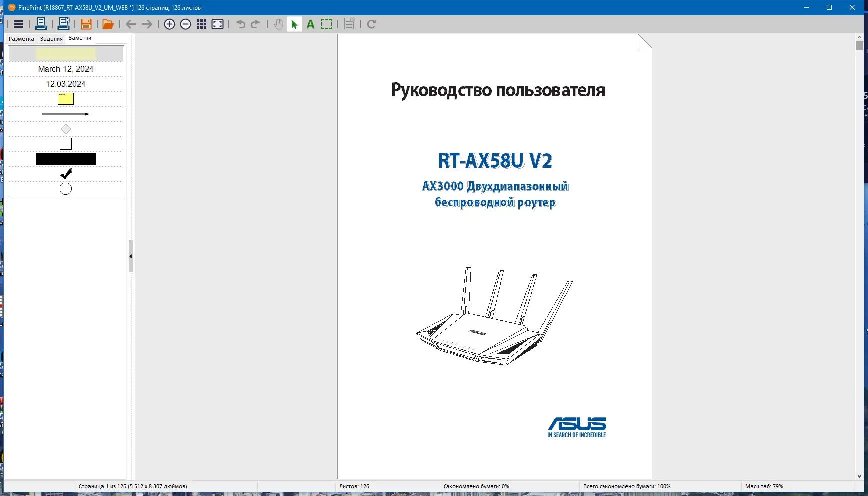Click the Print and close icon

coord(64,24)
